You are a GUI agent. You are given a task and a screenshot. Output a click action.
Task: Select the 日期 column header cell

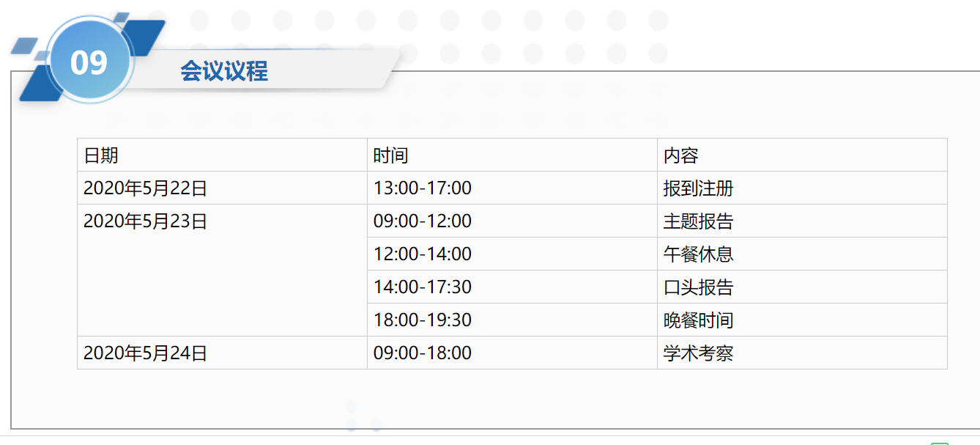pyautogui.click(x=222, y=155)
